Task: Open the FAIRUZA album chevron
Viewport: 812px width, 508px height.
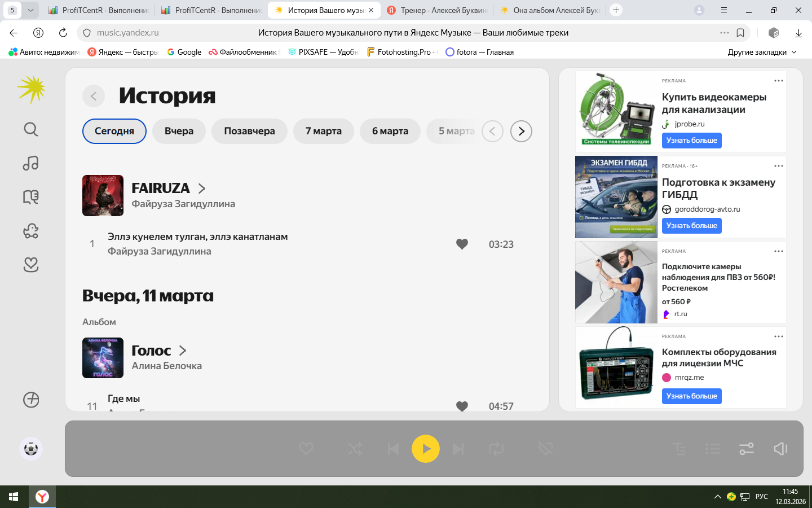Action: (x=202, y=189)
